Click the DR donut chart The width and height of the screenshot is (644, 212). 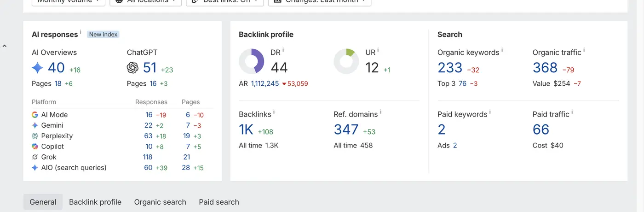click(x=252, y=61)
